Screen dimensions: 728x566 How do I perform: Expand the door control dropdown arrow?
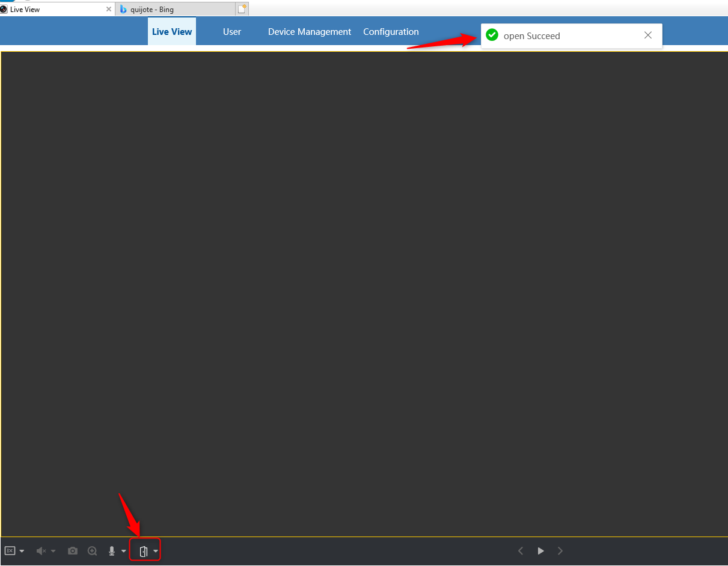point(156,551)
